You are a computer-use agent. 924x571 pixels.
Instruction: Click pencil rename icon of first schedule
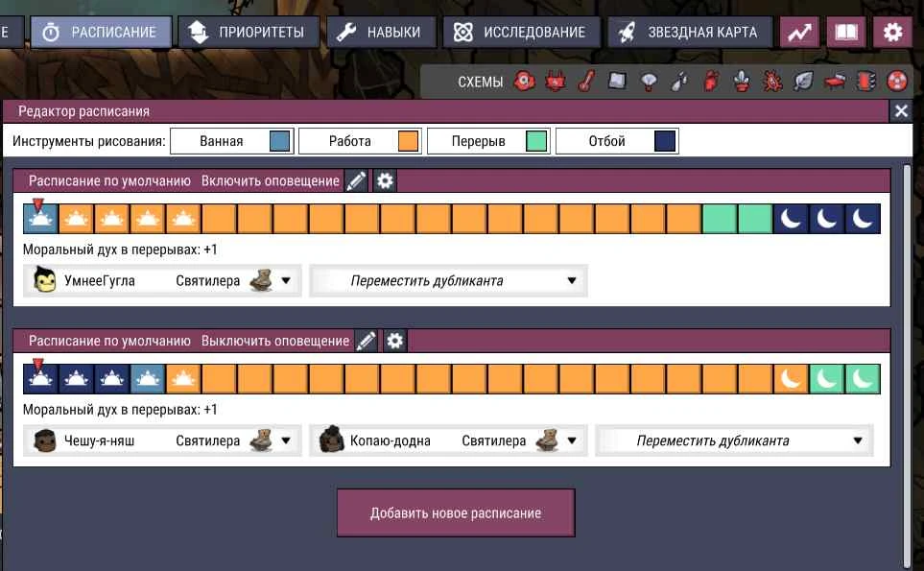pos(356,180)
